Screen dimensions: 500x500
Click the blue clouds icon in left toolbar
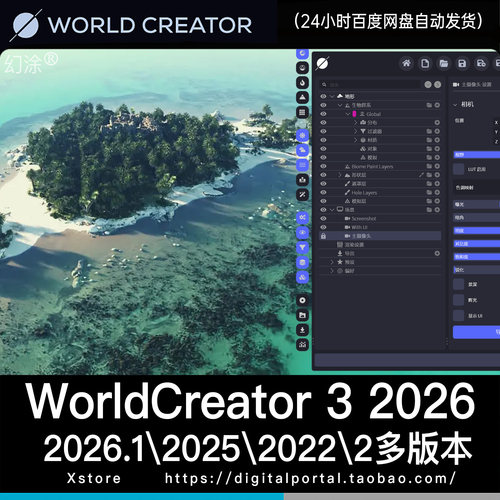point(302,150)
